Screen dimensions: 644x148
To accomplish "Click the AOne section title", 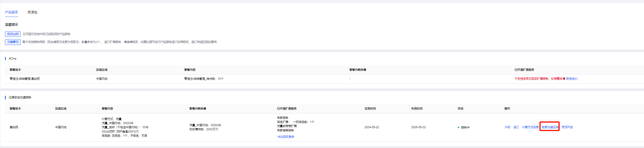I will coord(13,59).
